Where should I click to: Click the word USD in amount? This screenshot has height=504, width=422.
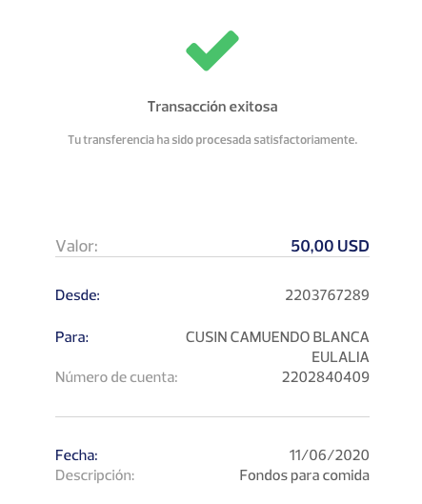click(353, 246)
